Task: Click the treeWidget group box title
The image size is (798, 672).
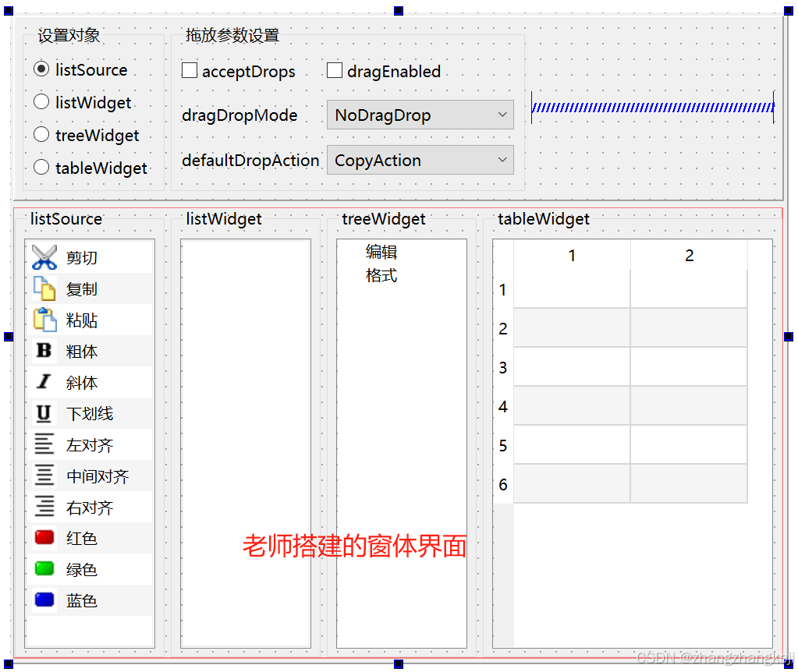Action: pyautogui.click(x=384, y=219)
